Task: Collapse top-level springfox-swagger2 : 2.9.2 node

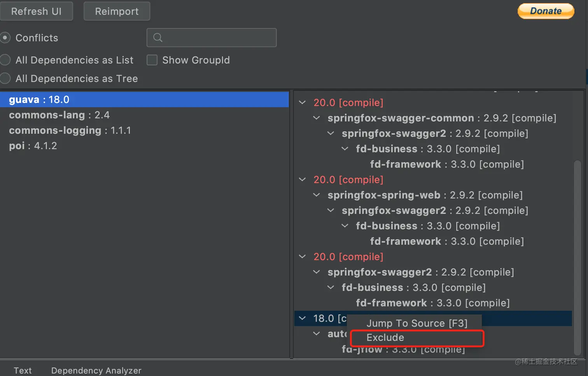Action: (x=317, y=272)
